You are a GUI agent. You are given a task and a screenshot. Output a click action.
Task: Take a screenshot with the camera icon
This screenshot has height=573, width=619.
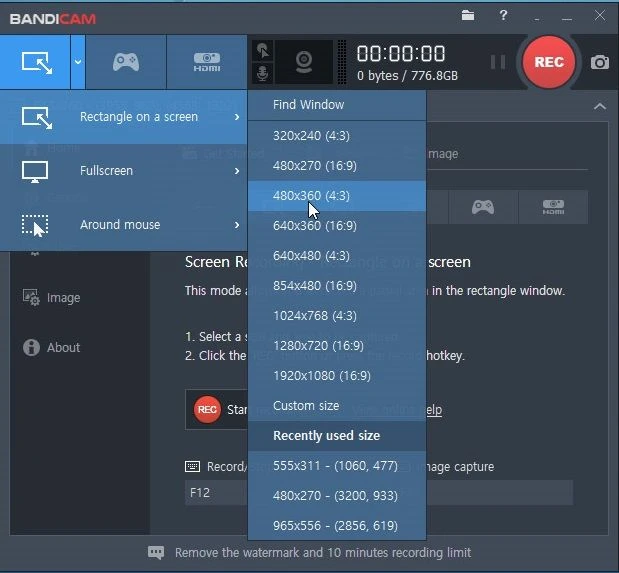pyautogui.click(x=599, y=62)
